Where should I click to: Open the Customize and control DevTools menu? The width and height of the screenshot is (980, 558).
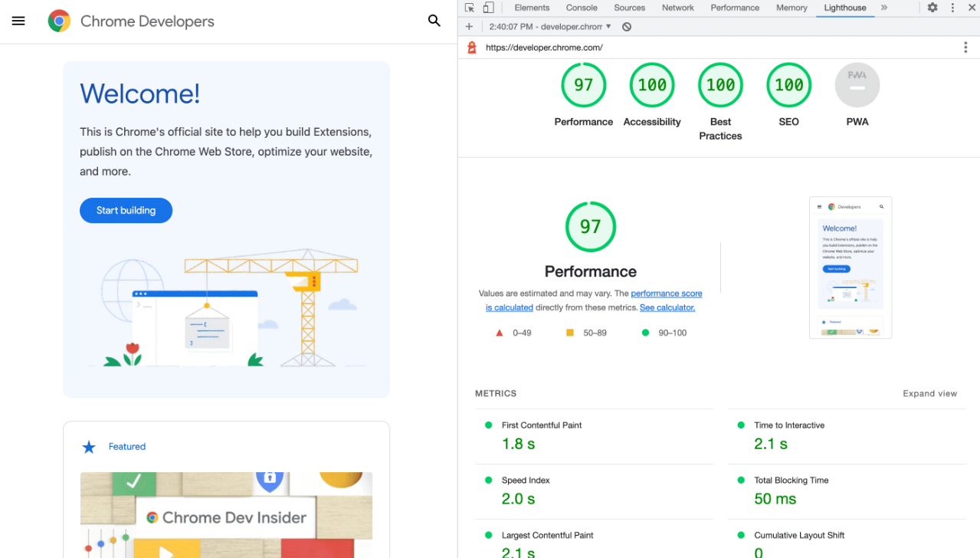click(x=952, y=7)
